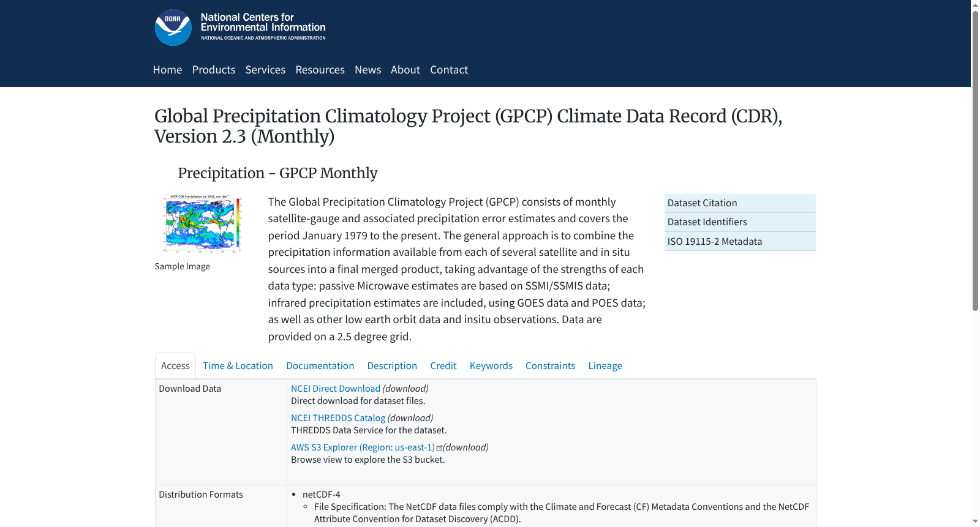The height and width of the screenshot is (527, 980).
Task: Switch to the Lineage tab
Action: [605, 365]
